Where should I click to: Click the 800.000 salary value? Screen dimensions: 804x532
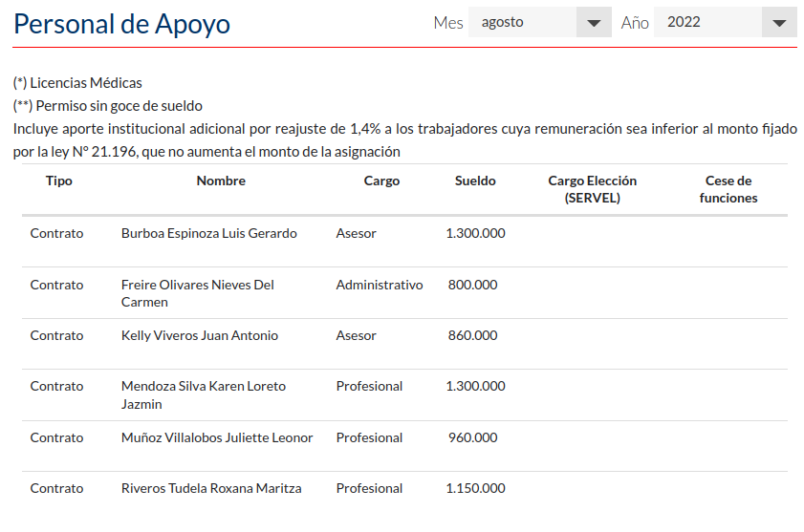[472, 285]
